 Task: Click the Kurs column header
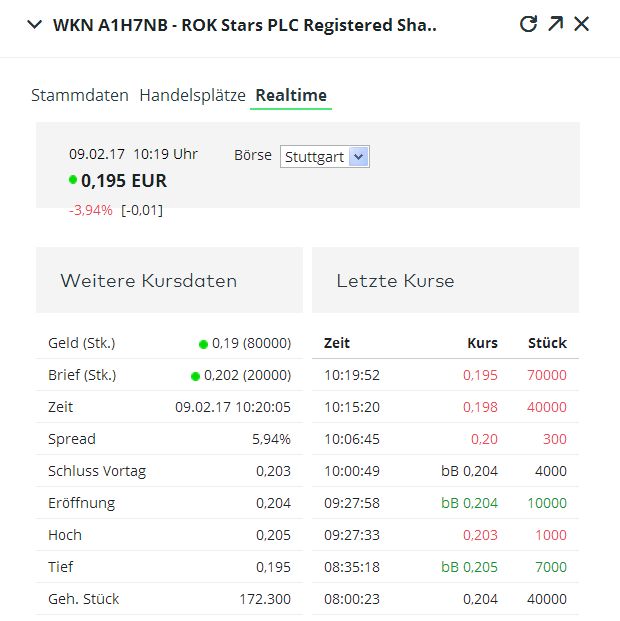coord(482,343)
